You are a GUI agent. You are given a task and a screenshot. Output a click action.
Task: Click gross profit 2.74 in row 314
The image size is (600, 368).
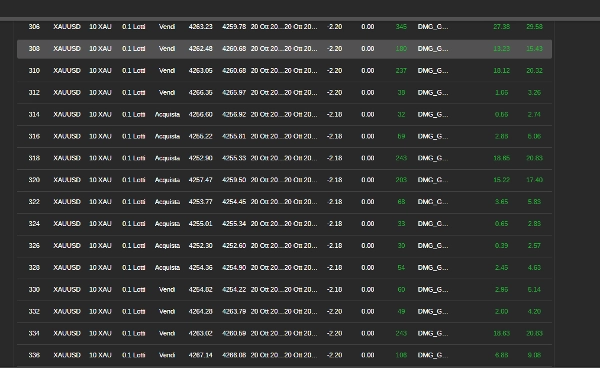[x=534, y=114]
